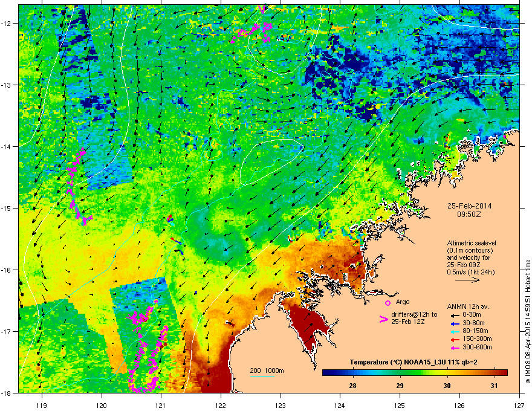Click the color bar value '29'
This screenshot has height=411, width=532.
[x=400, y=385]
